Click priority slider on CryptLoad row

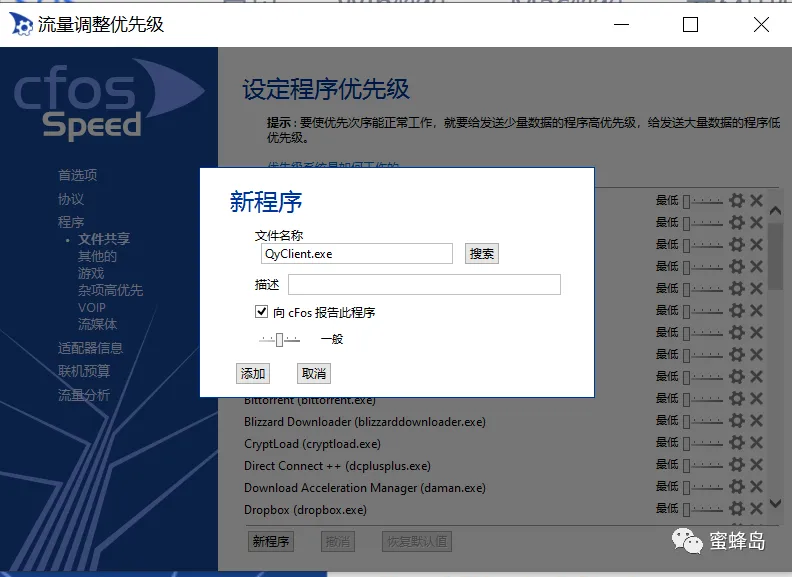(x=703, y=443)
